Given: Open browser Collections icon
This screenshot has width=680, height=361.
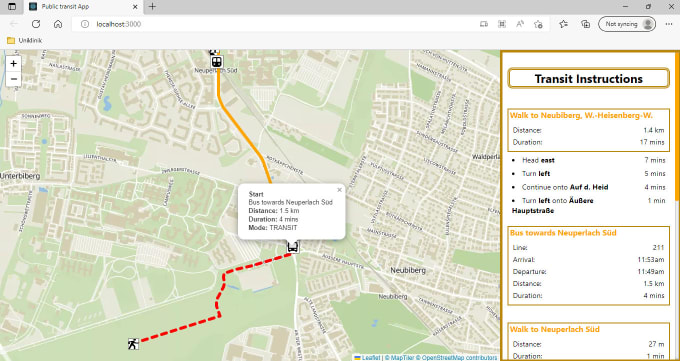Looking at the screenshot, I should coord(585,24).
